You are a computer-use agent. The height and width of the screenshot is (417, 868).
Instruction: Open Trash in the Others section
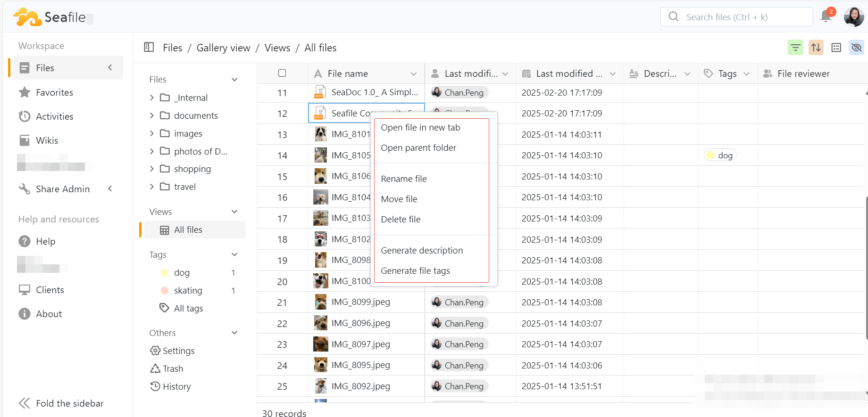point(173,368)
